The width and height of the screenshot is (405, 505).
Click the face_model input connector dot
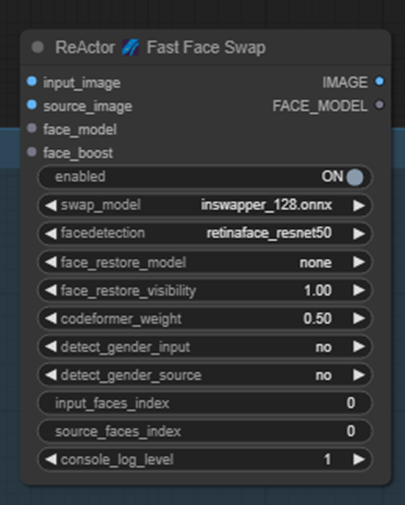pos(32,128)
